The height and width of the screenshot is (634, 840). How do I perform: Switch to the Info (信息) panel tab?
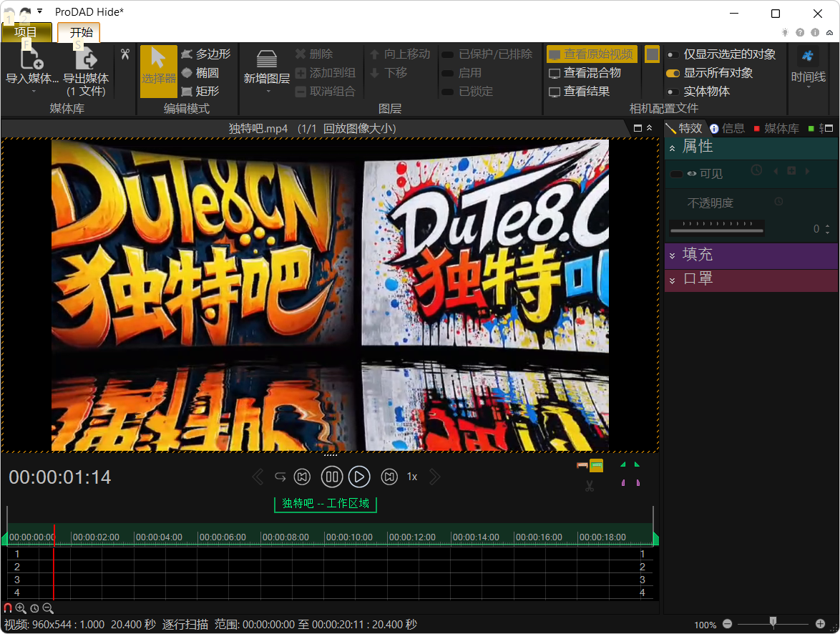point(728,129)
